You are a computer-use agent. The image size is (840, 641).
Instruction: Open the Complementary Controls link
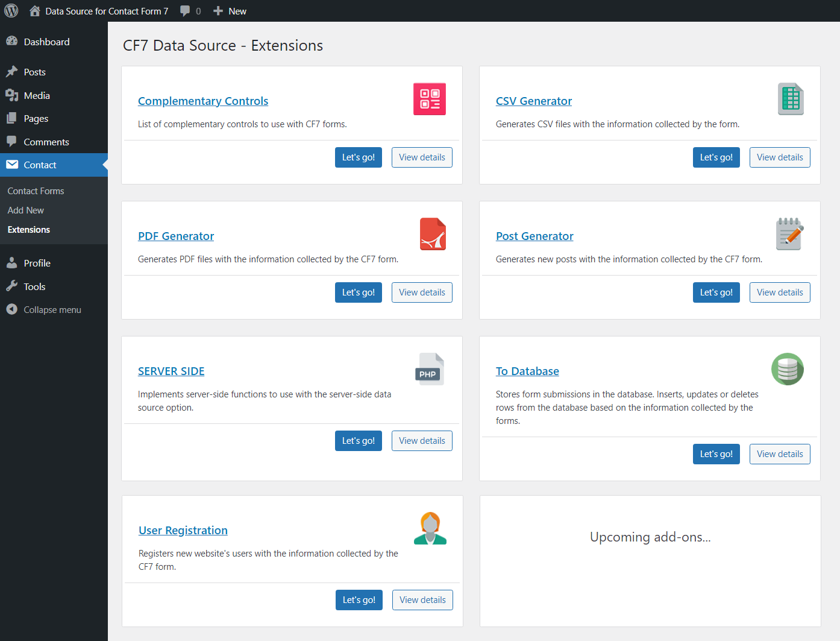tap(203, 101)
